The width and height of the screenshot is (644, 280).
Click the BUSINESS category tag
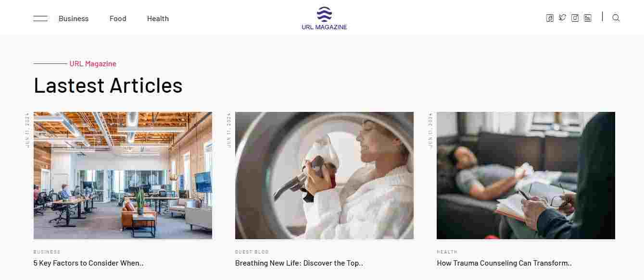point(47,252)
